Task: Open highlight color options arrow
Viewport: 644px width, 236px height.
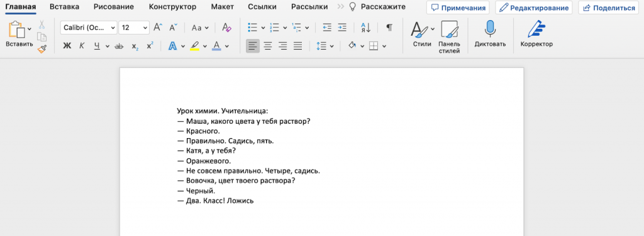Action: click(x=205, y=46)
